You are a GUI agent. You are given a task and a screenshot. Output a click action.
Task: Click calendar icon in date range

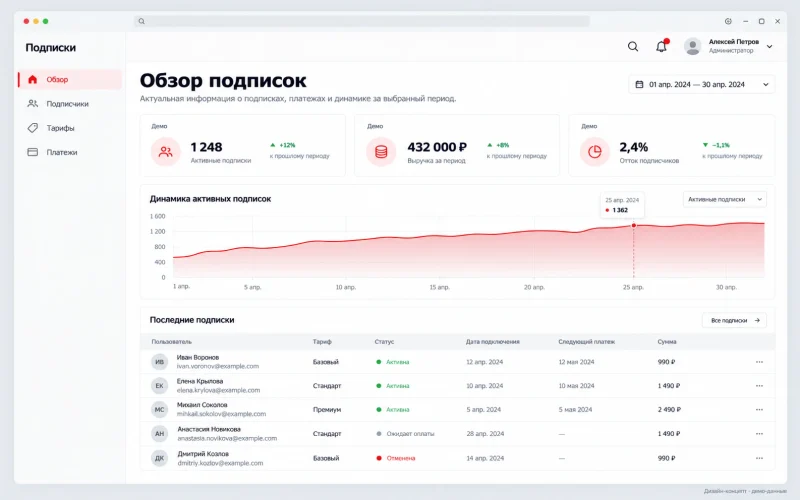pos(639,85)
